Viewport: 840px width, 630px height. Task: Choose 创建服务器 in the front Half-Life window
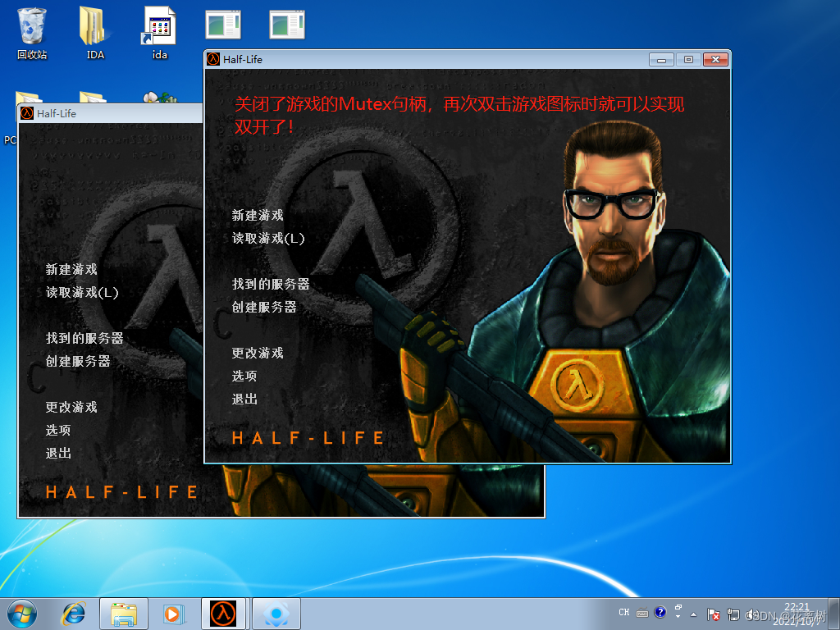click(x=263, y=307)
